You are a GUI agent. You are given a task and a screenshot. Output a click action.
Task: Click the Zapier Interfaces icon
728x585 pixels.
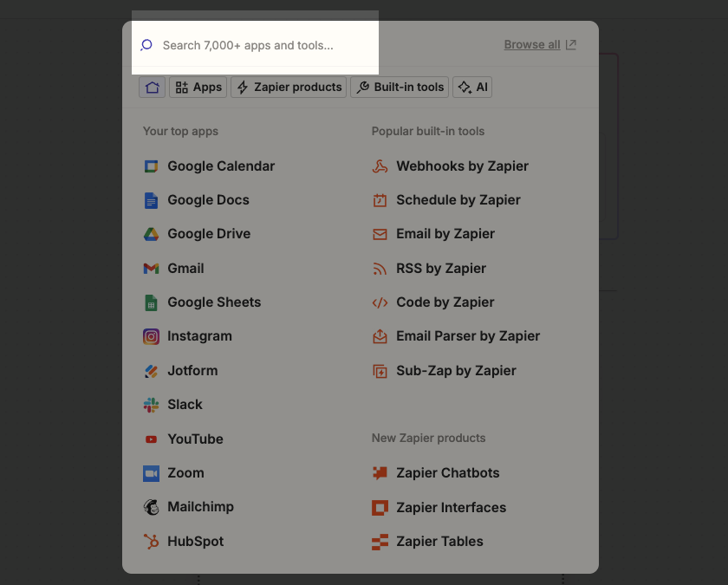coord(380,508)
